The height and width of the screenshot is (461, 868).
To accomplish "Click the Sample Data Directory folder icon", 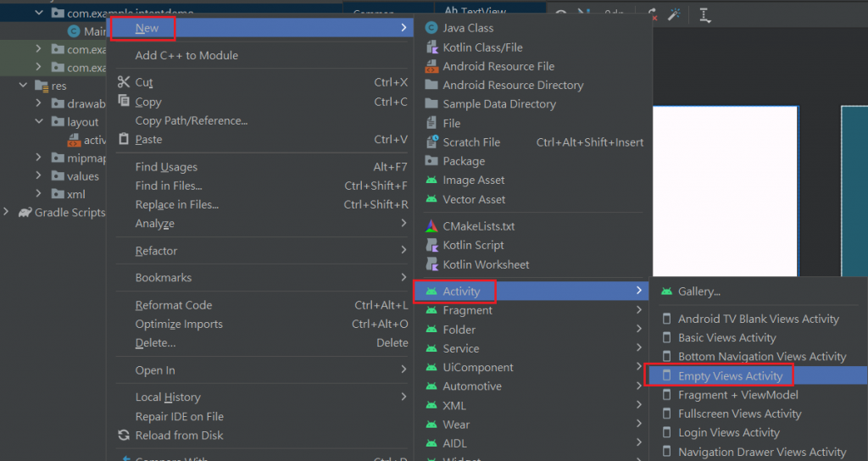I will click(431, 103).
